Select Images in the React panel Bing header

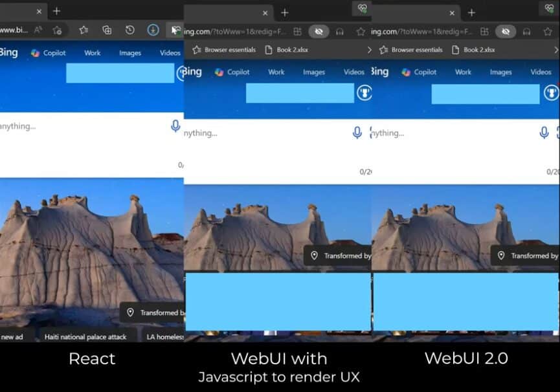coord(130,53)
